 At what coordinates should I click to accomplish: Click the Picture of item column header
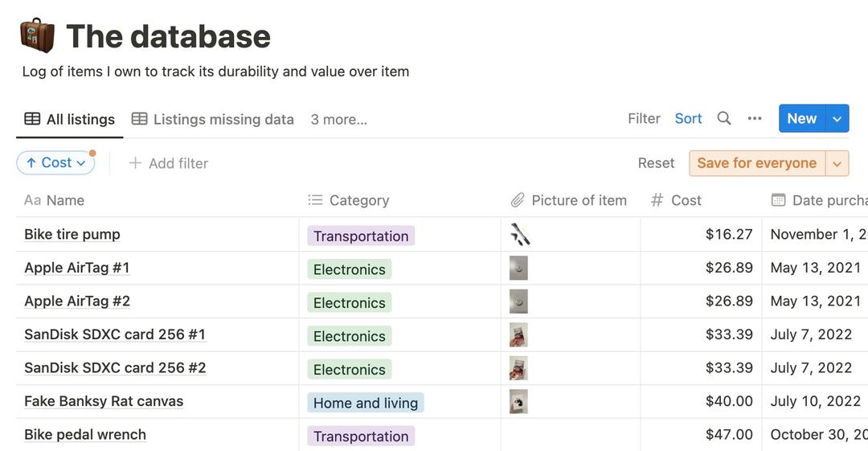click(578, 200)
